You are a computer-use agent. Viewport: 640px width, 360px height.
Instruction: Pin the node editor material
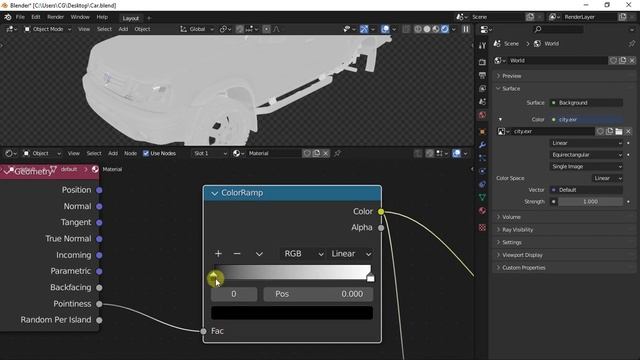point(338,153)
